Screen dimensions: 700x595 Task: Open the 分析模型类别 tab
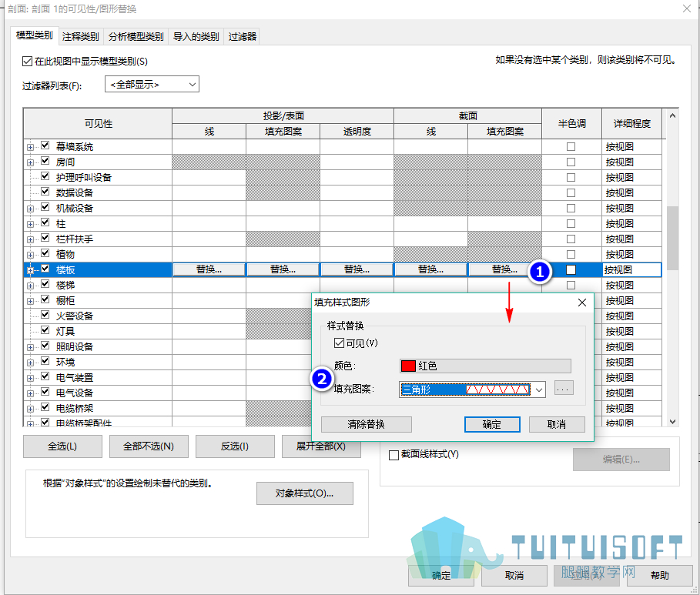[136, 37]
